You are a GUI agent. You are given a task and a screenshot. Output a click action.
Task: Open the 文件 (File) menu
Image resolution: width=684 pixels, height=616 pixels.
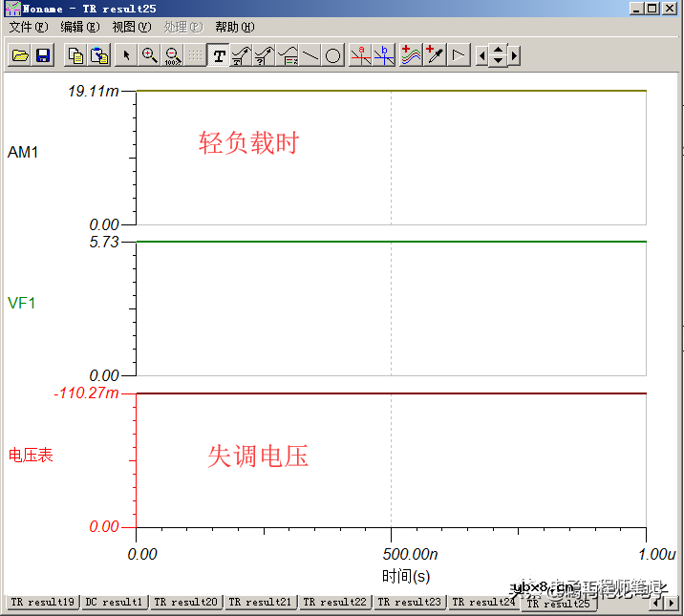(28, 27)
